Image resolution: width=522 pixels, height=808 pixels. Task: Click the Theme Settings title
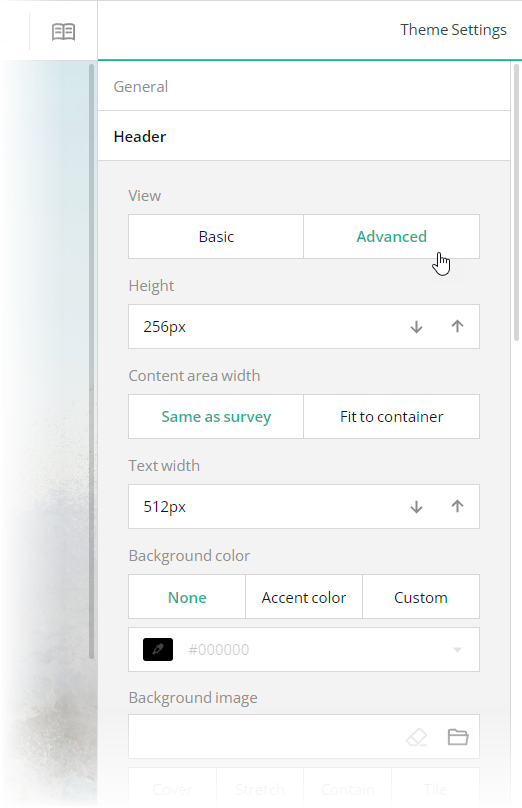(453, 30)
